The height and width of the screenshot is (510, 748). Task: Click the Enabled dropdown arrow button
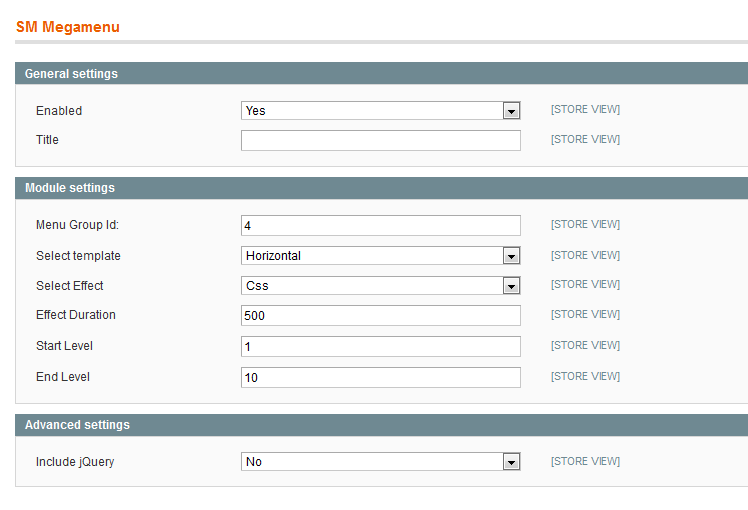coord(511,111)
